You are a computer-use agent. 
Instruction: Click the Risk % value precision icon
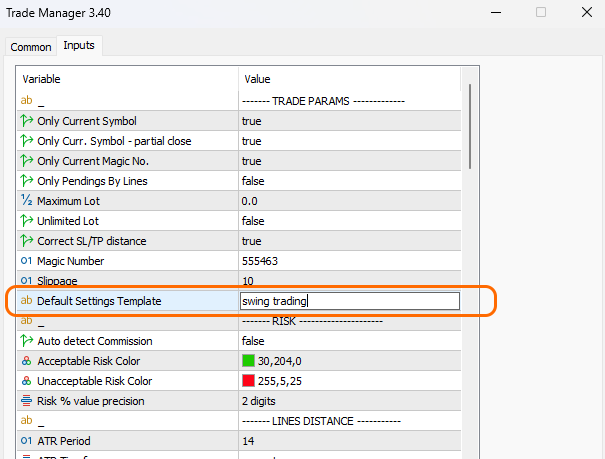point(26,401)
